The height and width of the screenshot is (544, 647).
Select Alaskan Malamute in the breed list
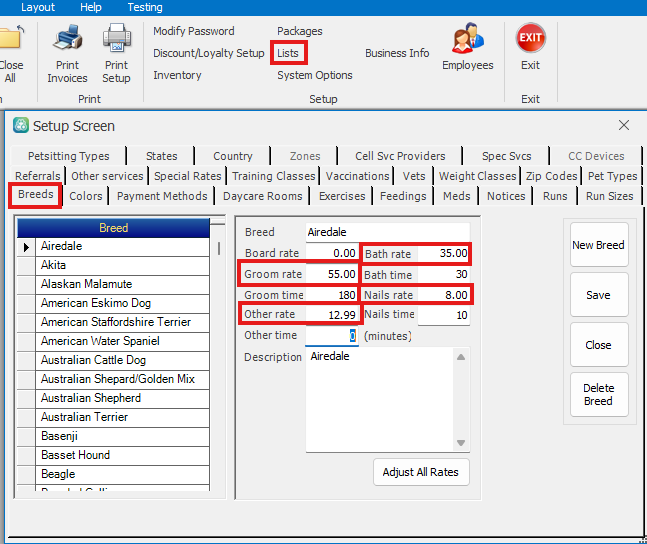(122, 284)
